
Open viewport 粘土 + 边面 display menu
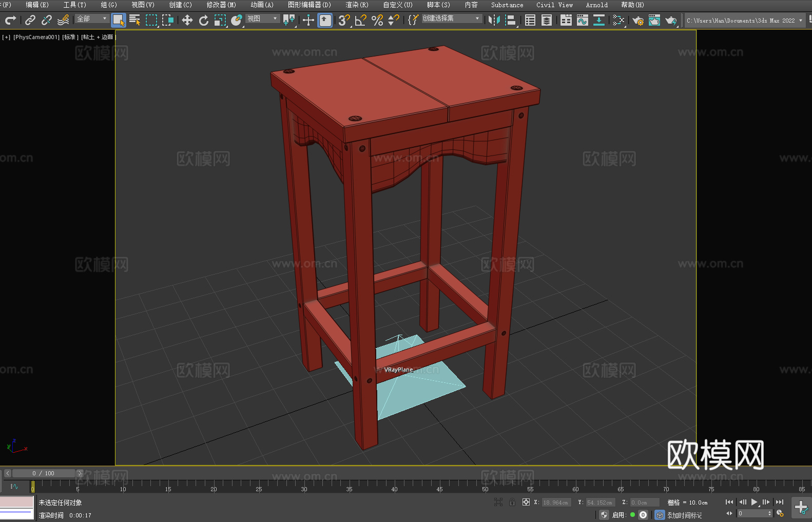(98, 37)
